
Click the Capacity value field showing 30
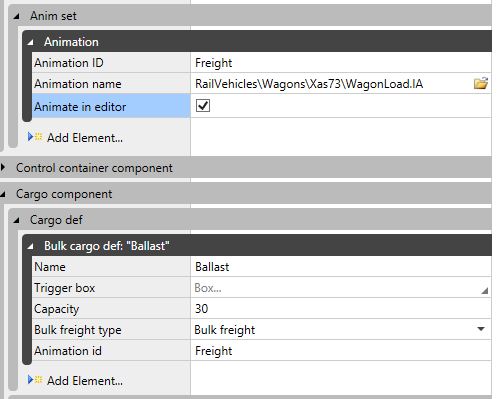click(341, 309)
